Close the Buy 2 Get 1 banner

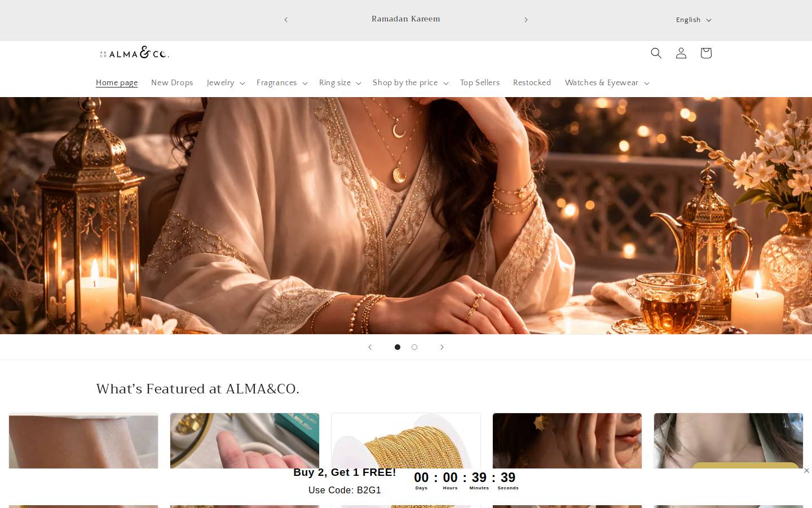pos(806,471)
